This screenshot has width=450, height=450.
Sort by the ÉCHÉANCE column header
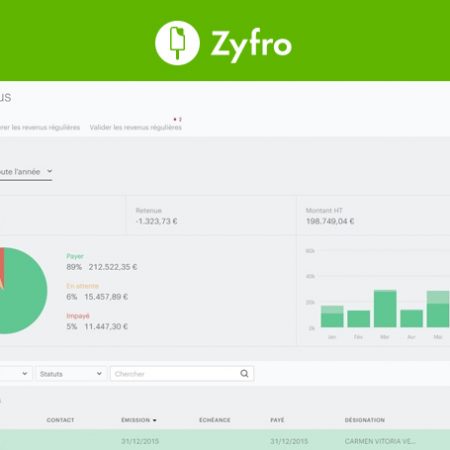click(x=215, y=420)
